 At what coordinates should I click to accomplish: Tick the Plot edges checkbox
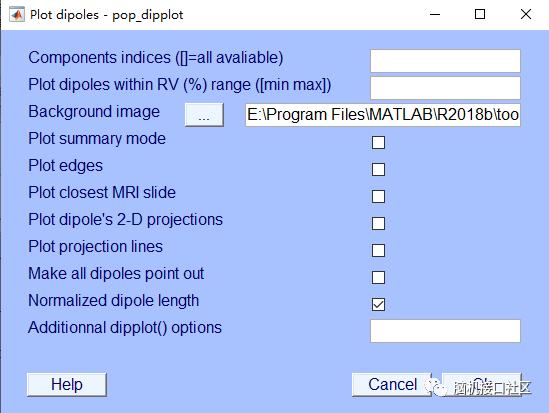coord(378,169)
